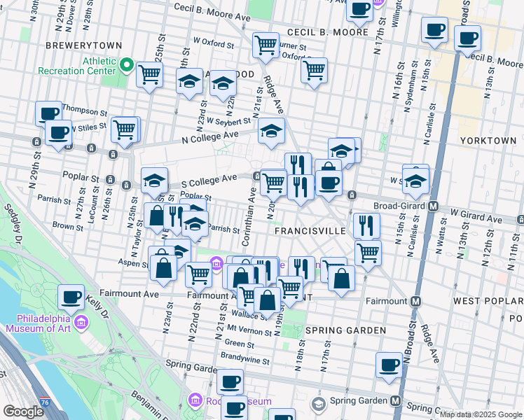The width and height of the screenshot is (524, 420).
Task: Select coffee cup marker beside W Stiles St label
Action: tap(58, 135)
